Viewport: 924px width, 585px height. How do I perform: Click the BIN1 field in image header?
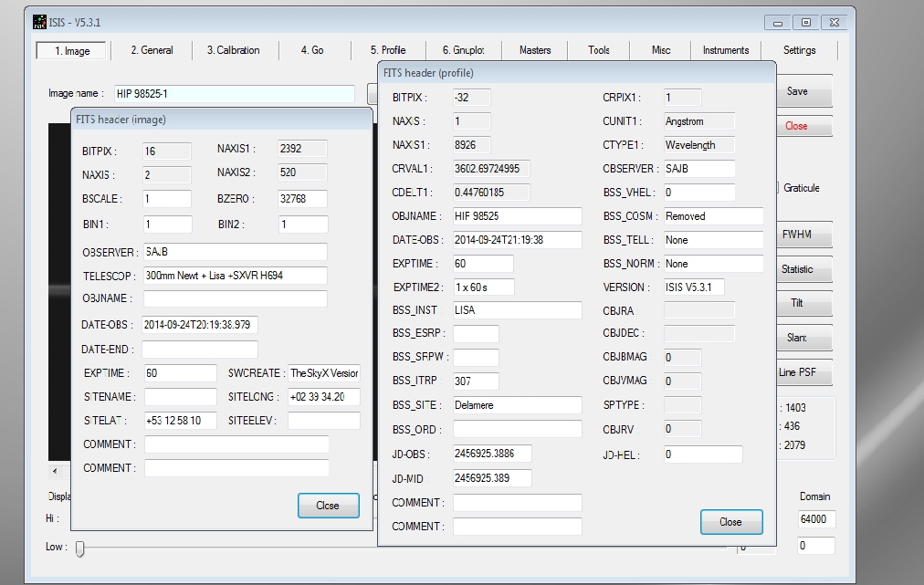click(168, 224)
